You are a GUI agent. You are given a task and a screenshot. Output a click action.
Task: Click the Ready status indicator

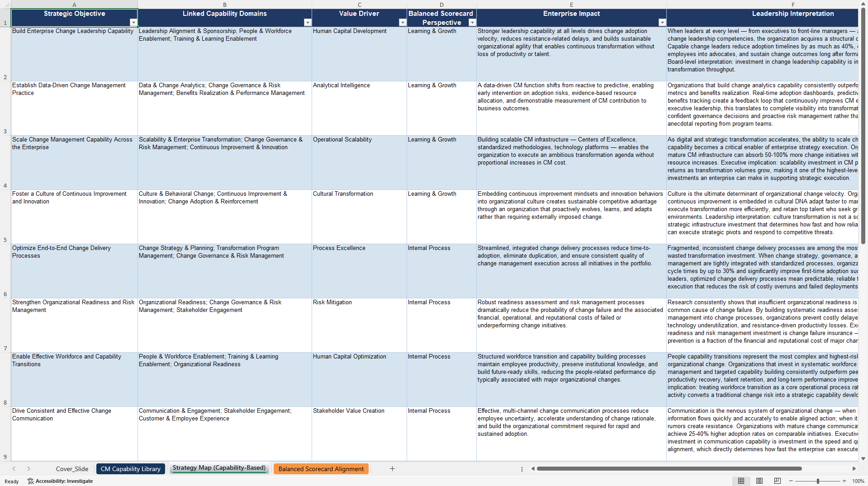[x=12, y=481]
